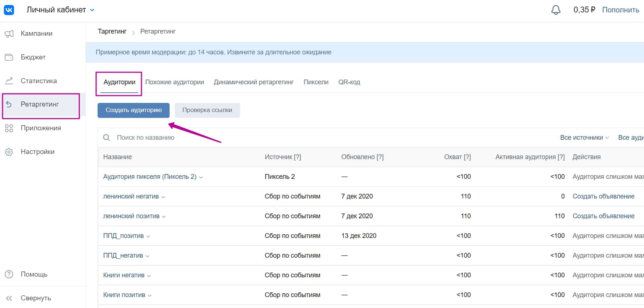644x308 pixels.
Task: Switch to the Аудитории tab
Action: (119, 82)
